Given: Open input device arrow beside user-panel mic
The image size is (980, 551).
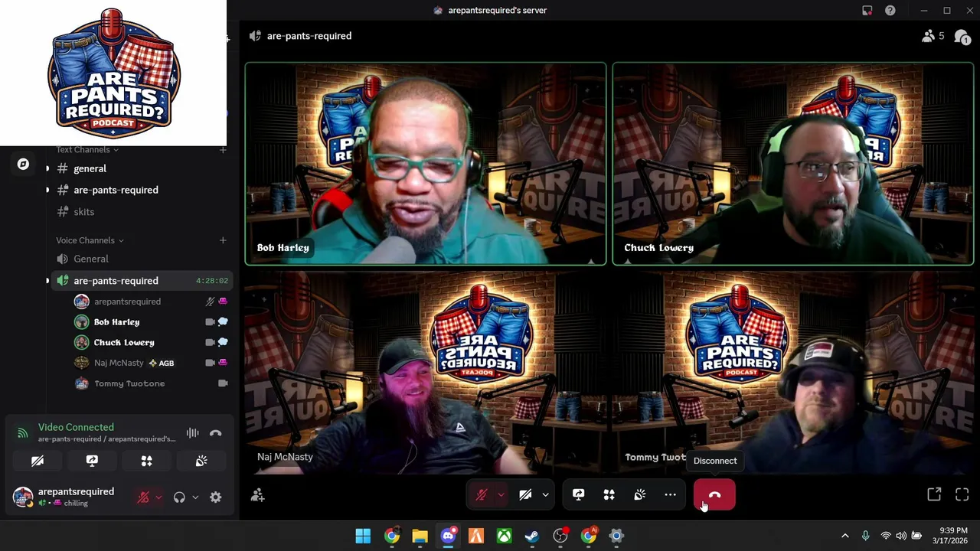Looking at the screenshot, I should 158,497.
